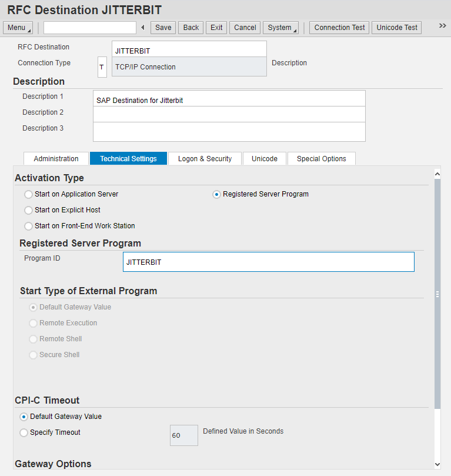Screen dimensions: 451x476
Task: Switch to the Logon & Security tab
Action: 205,159
